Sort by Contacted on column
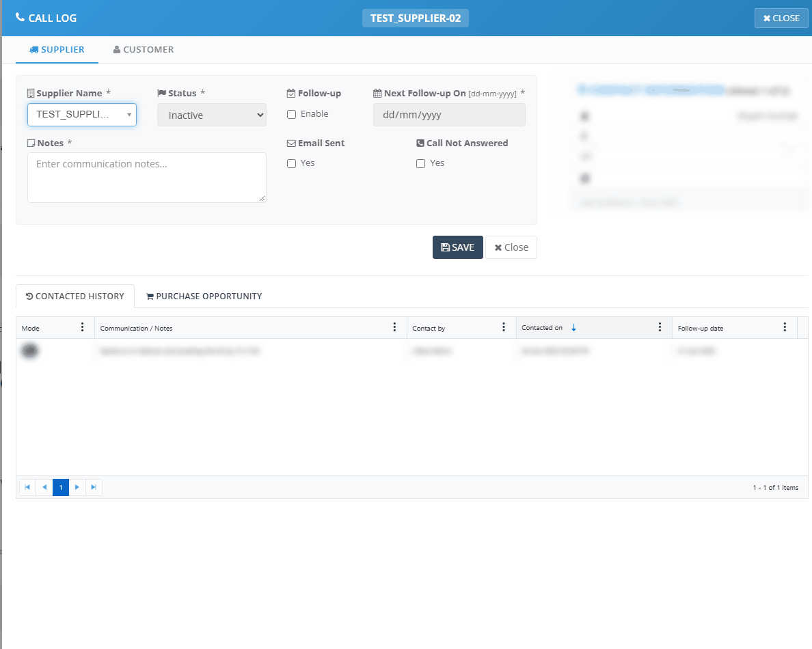This screenshot has height=649, width=812. pyautogui.click(x=542, y=328)
